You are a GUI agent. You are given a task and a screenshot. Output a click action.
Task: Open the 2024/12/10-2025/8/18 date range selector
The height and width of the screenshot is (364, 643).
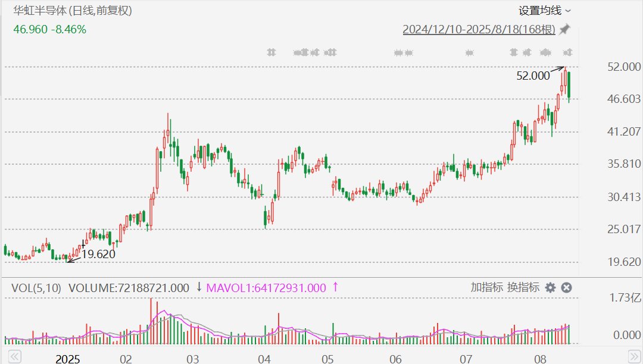coord(479,30)
